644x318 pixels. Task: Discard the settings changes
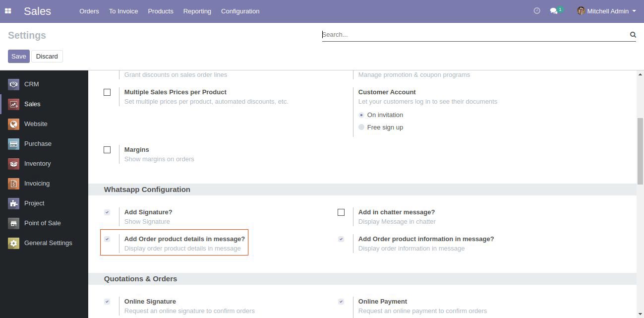[47, 57]
